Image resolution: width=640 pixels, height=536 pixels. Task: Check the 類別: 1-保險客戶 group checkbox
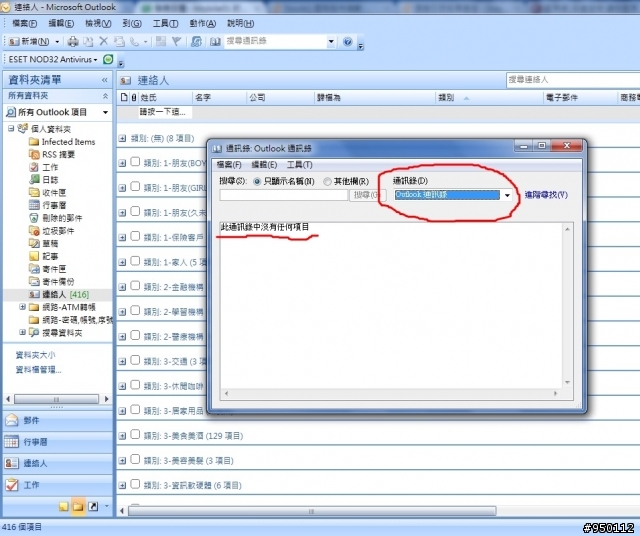[135, 236]
